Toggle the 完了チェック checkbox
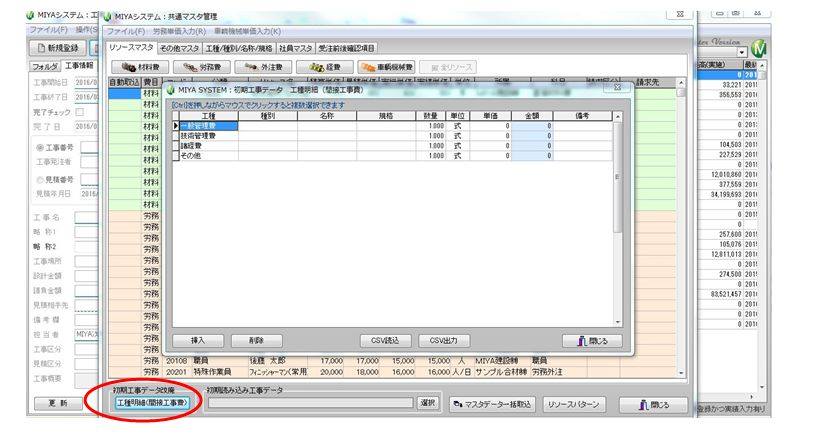828x436 pixels. click(x=80, y=112)
